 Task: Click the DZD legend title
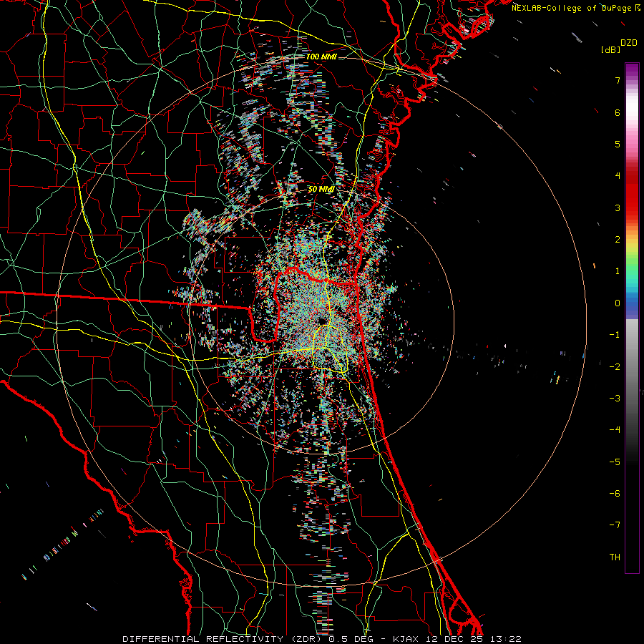(x=629, y=43)
